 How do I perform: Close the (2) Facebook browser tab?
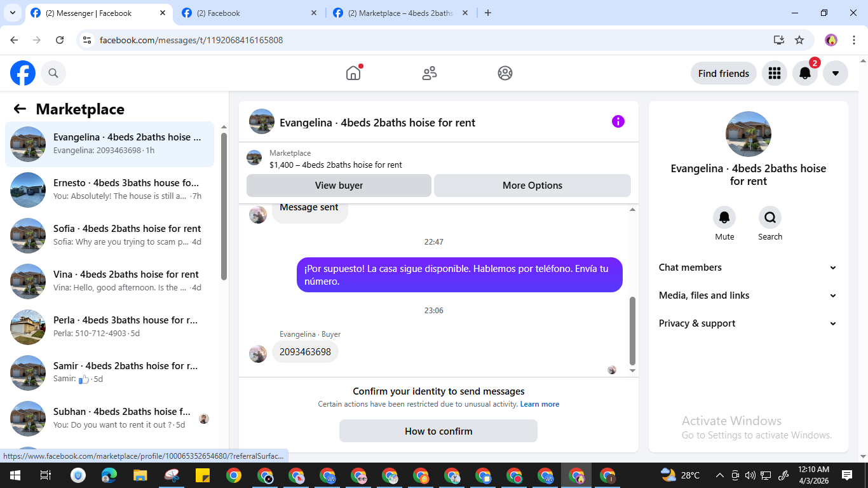click(314, 13)
